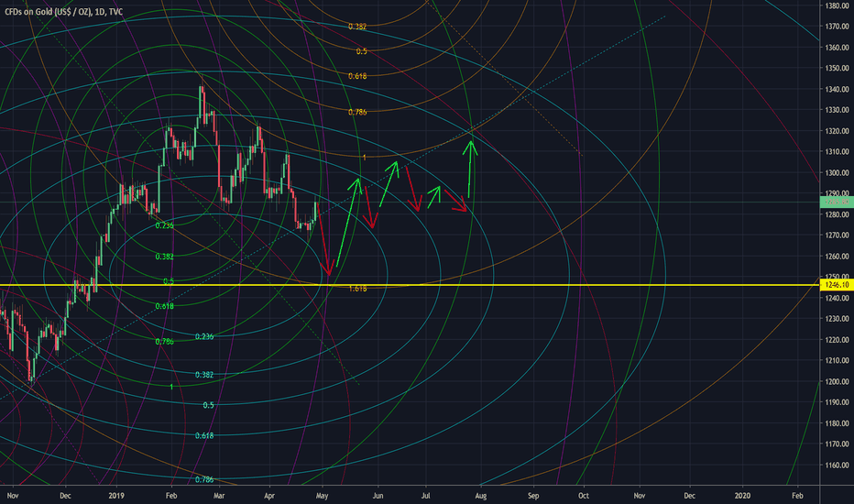Select the yellow horizontal line at 1246.10
The height and width of the screenshot is (504, 854).
(410, 285)
